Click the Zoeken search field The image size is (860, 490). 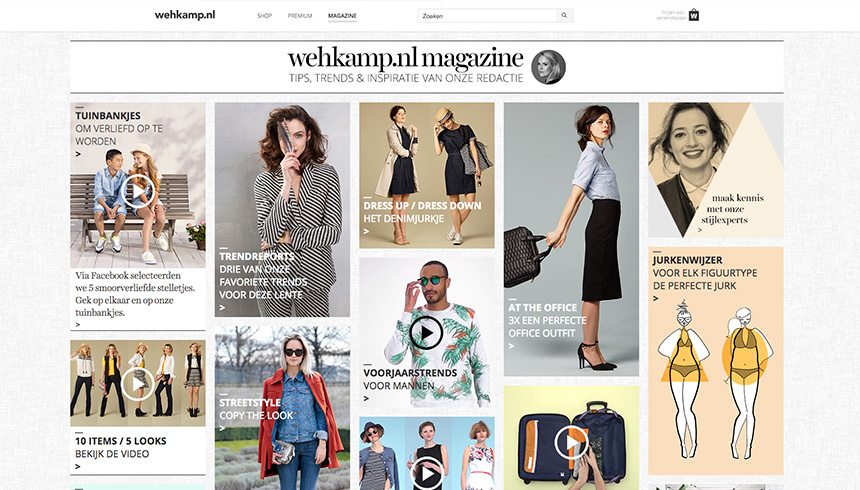(488, 15)
